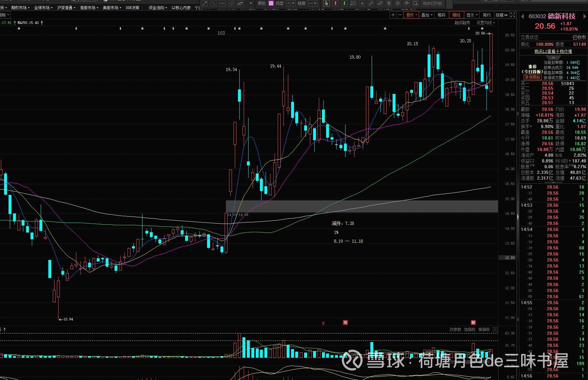Open the 设置均线 dropdown
The height and width of the screenshot is (380, 588).
click(485, 23)
